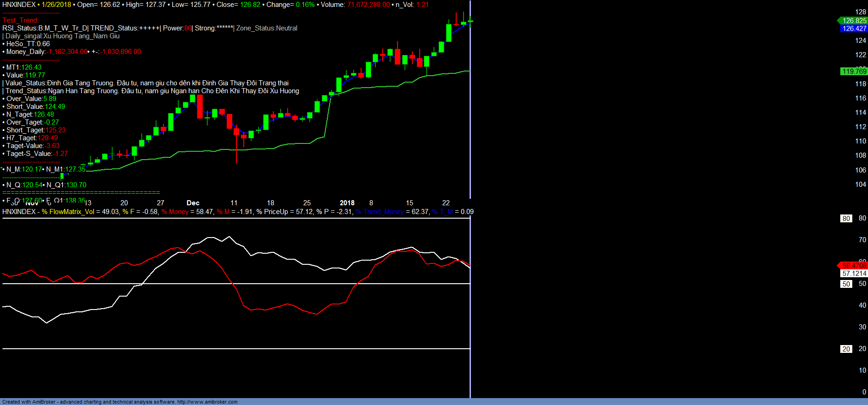Select the Dec label on the date axis
The image size is (868, 405).
193,203
